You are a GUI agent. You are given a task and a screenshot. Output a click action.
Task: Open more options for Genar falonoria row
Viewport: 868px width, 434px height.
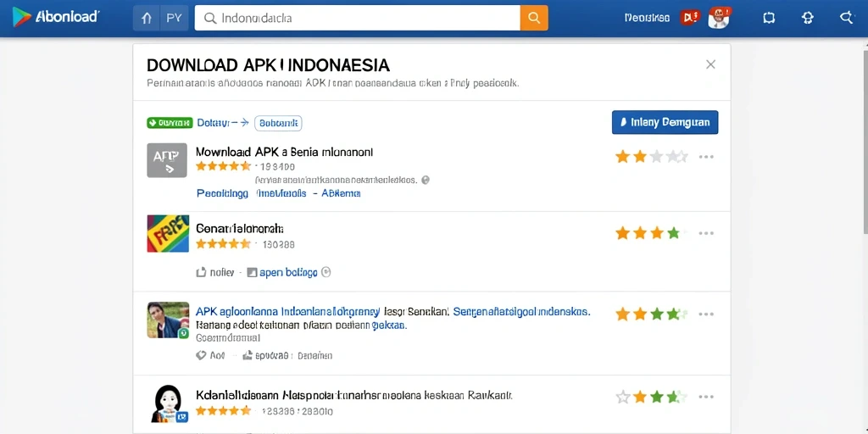(x=706, y=233)
